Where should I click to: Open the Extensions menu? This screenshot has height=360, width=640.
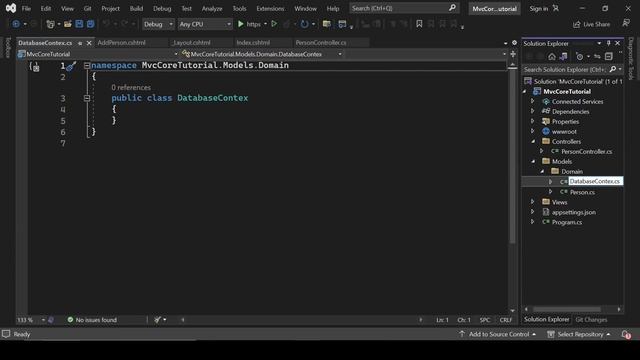click(x=270, y=8)
